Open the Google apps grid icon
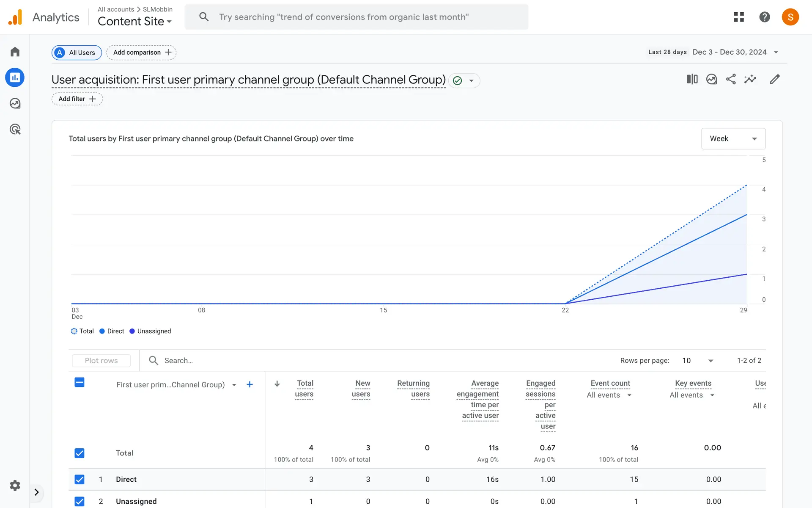This screenshot has width=812, height=508. (x=739, y=17)
